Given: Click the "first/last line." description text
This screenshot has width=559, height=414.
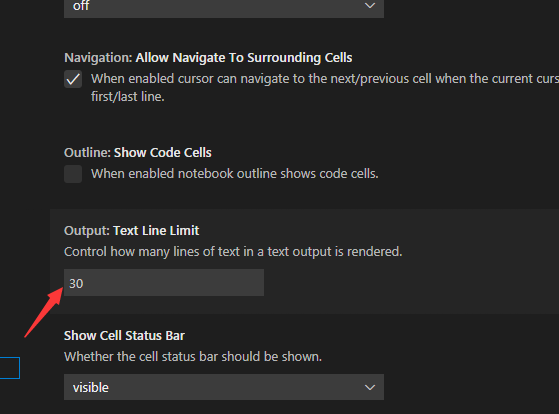Looking at the screenshot, I should click(128, 97).
